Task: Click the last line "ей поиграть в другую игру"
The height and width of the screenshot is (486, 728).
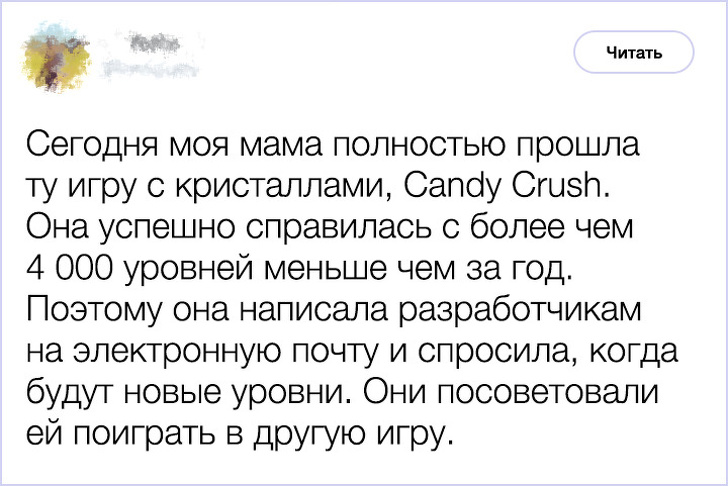Action: pyautogui.click(x=239, y=433)
